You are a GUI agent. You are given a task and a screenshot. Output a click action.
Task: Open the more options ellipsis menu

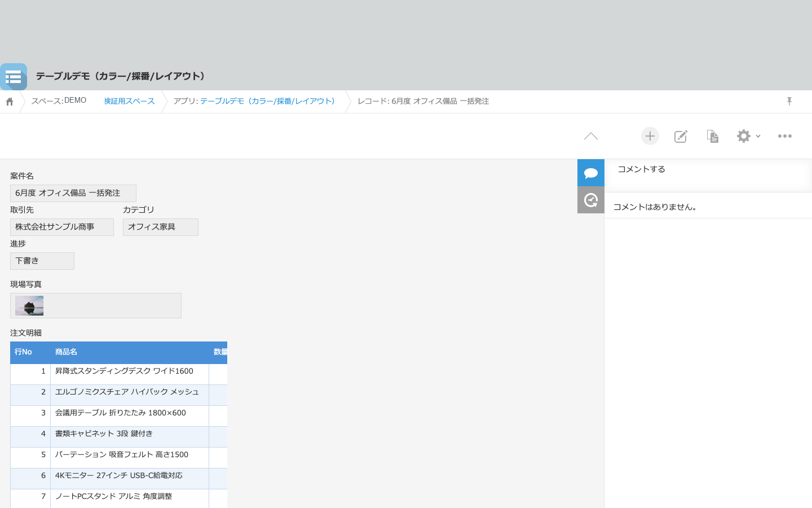785,136
